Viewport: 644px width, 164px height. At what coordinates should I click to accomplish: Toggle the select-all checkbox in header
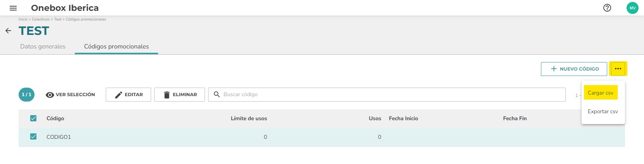[x=33, y=118]
